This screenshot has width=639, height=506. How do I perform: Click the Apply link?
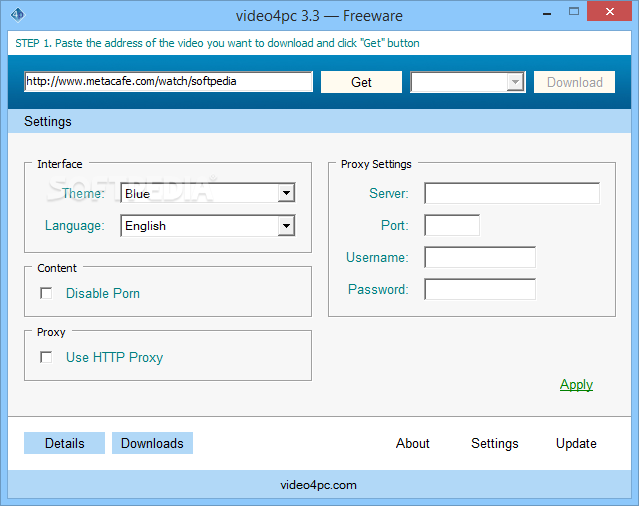[x=576, y=385]
